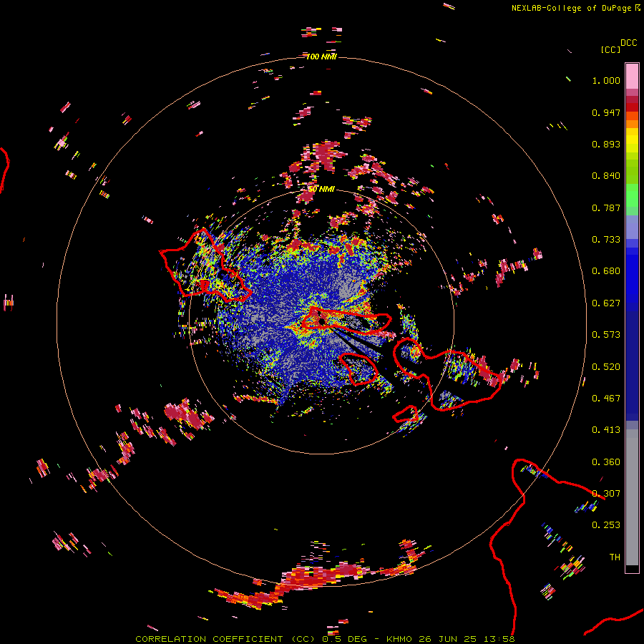Image resolution: width=644 pixels, height=644 pixels.
Task: Click the [CC] units label
Action: point(610,49)
